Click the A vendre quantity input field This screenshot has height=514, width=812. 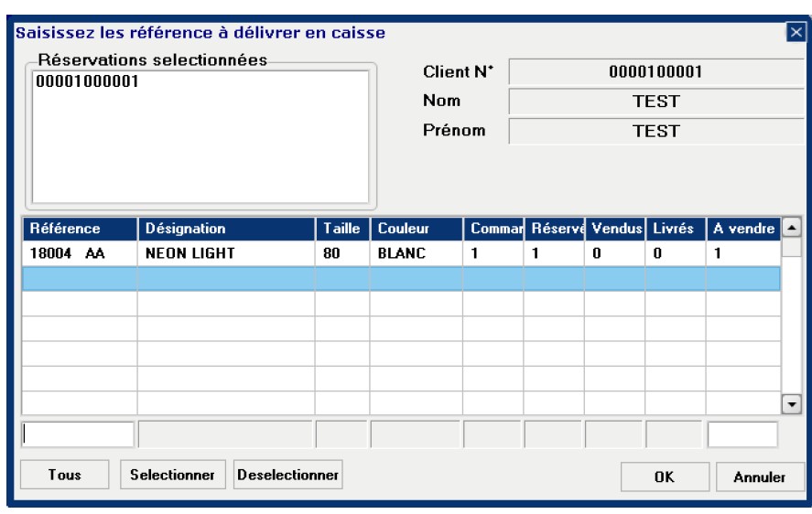pyautogui.click(x=742, y=434)
